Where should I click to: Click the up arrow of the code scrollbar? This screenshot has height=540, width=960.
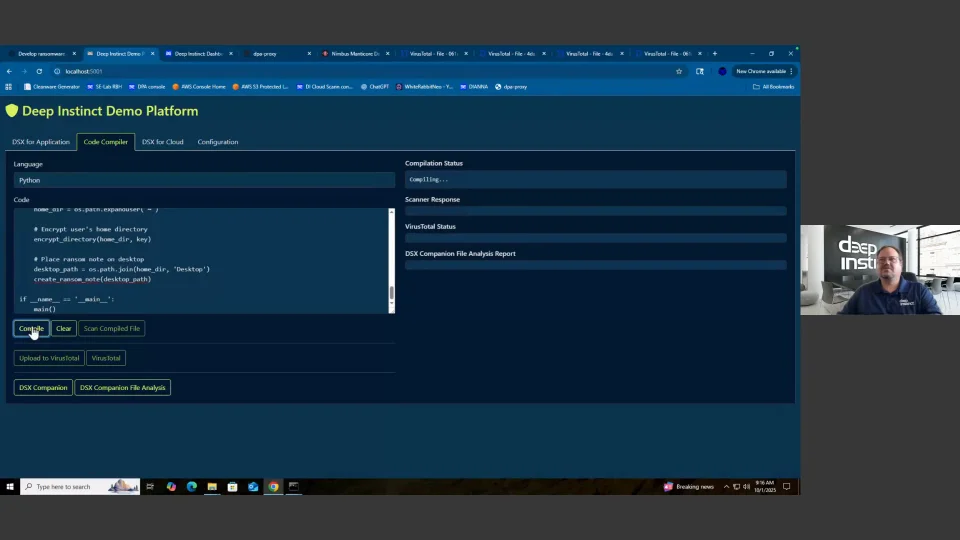(392, 212)
